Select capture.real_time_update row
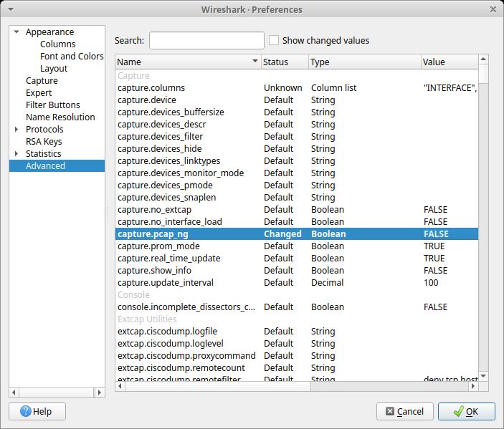Screen dimensions: 504x429 coord(297,259)
